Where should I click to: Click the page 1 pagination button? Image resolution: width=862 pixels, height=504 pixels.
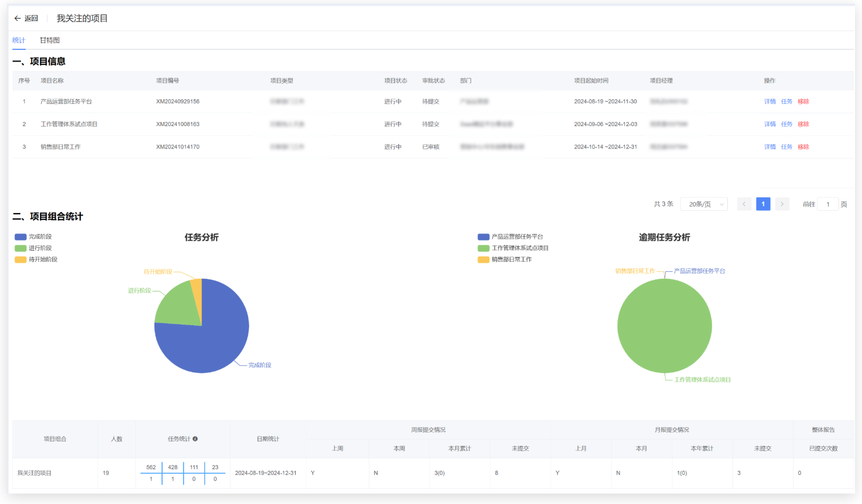click(x=763, y=204)
